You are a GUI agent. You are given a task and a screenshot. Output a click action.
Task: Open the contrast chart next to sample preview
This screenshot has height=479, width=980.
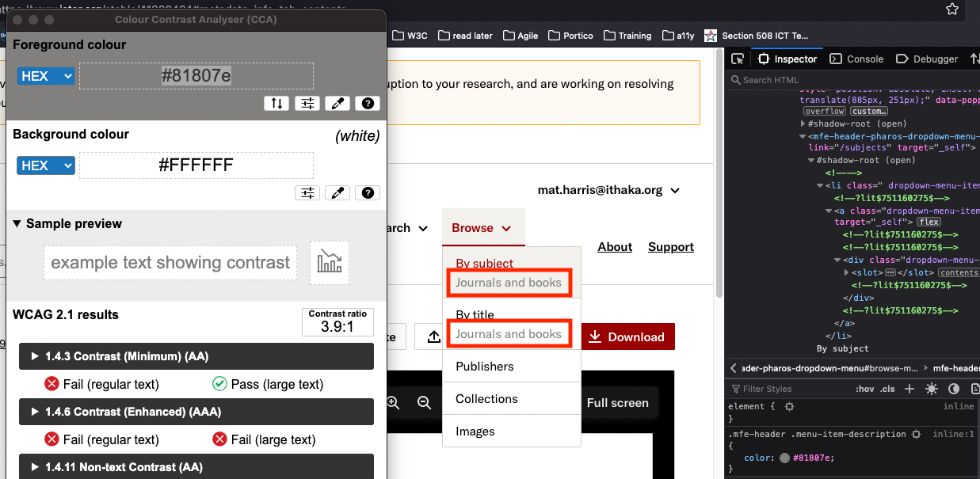tap(329, 262)
